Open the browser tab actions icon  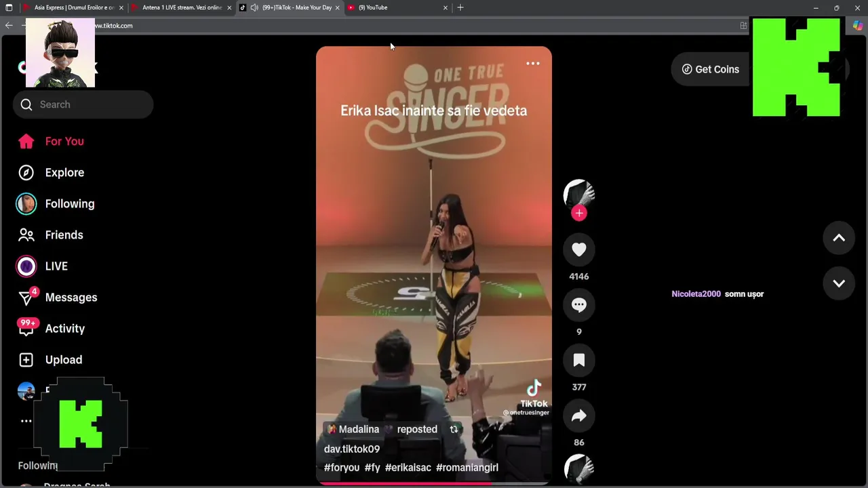tap(9, 7)
